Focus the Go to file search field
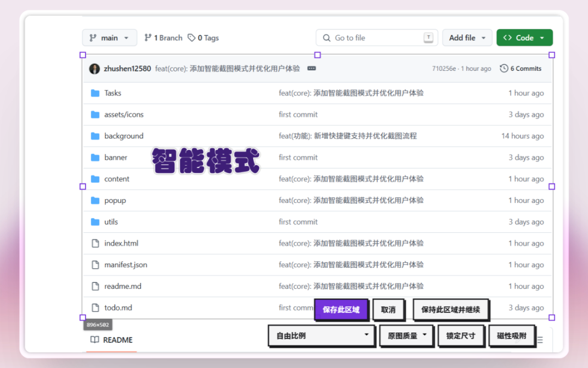Screen dimensions: 588x368 click(x=377, y=38)
